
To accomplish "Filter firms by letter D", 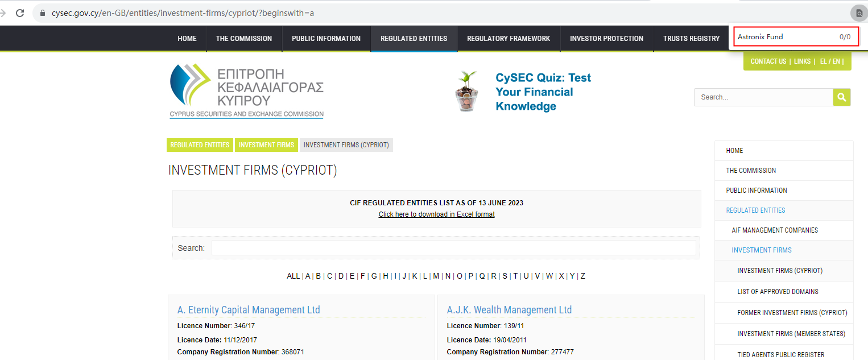I will [x=341, y=276].
